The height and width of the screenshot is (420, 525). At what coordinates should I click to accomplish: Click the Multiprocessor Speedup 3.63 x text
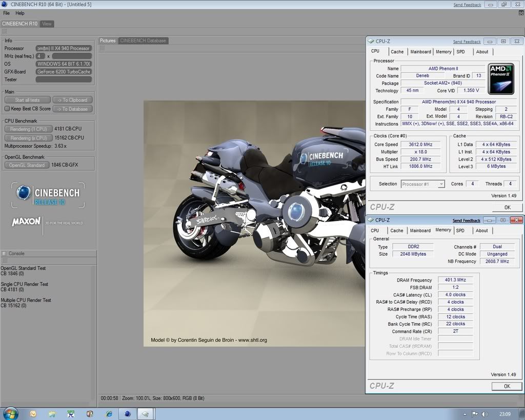35,146
